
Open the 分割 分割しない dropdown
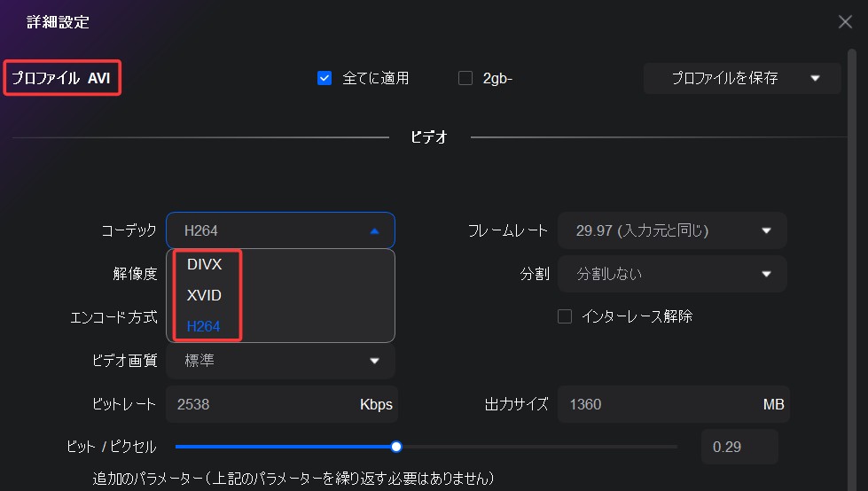(671, 274)
